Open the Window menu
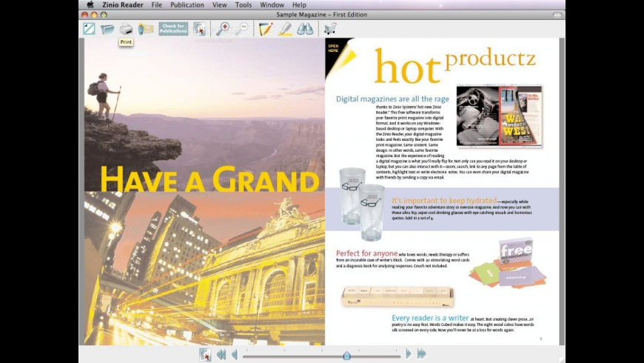The height and width of the screenshot is (363, 644). (x=272, y=5)
